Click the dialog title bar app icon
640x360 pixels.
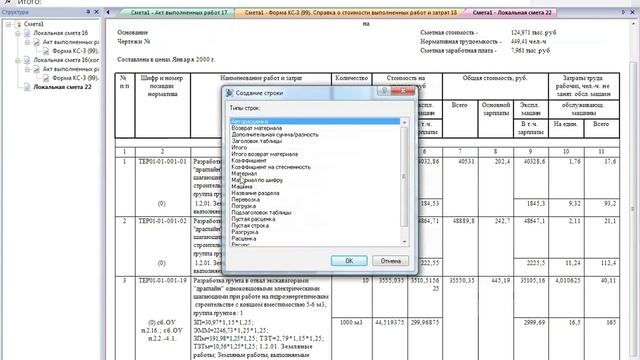(229, 93)
